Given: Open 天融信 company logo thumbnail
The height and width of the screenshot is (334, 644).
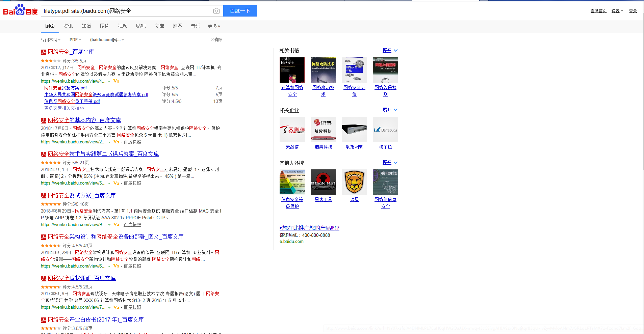Looking at the screenshot, I should [x=292, y=129].
